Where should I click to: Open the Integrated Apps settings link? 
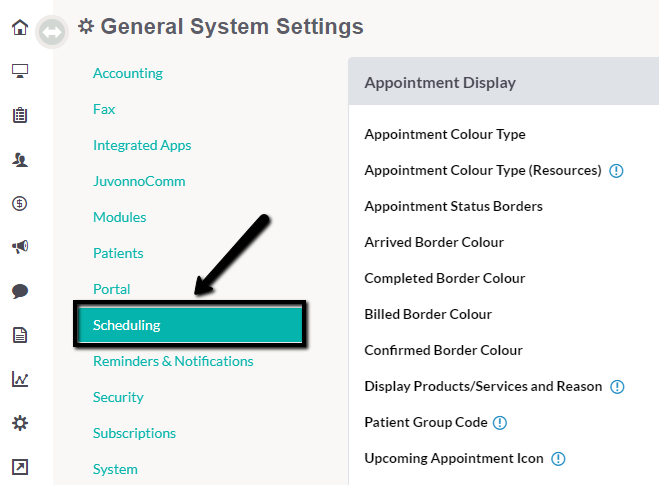click(142, 145)
